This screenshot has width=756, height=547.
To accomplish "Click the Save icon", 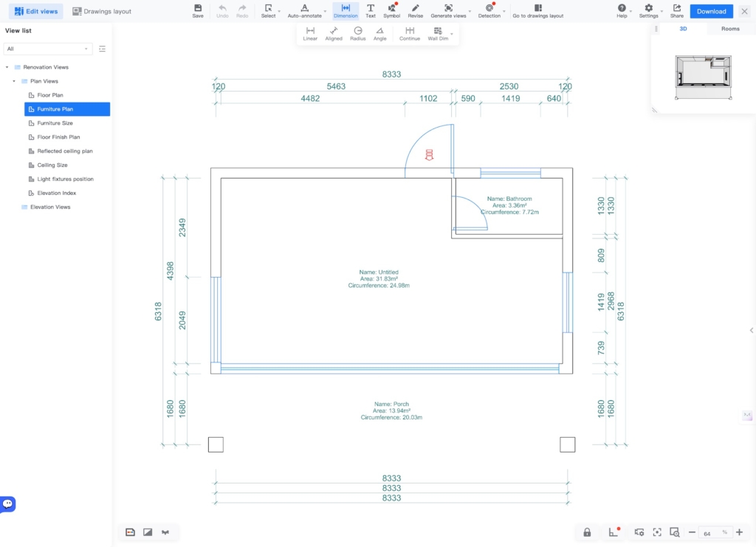I will [x=198, y=10].
